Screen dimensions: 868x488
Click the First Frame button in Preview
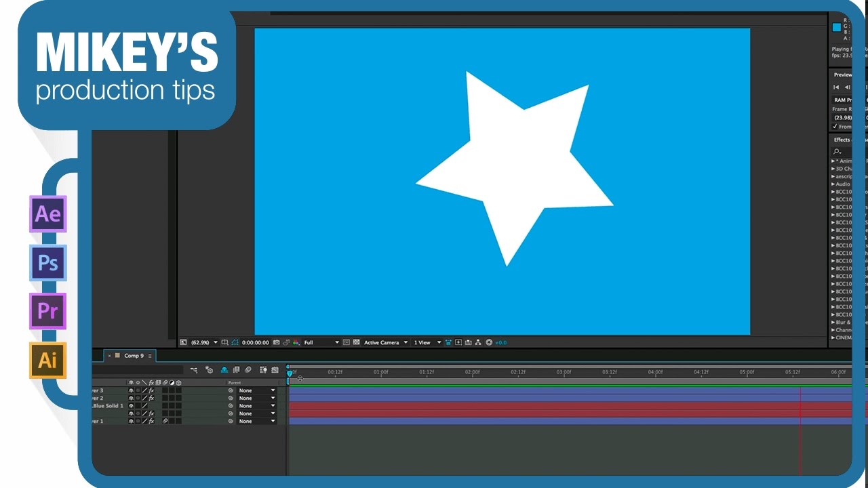click(836, 87)
